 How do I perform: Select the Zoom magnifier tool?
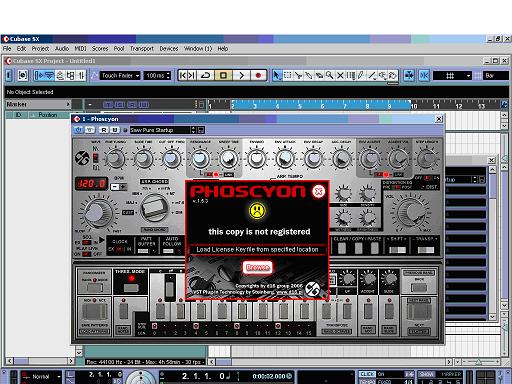[x=330, y=76]
